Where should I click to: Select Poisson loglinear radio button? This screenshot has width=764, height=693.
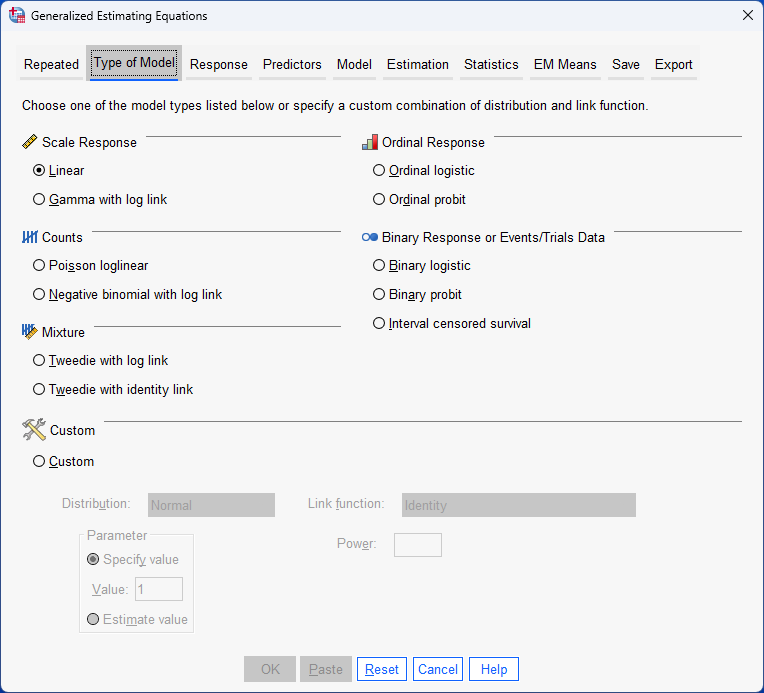(39, 266)
